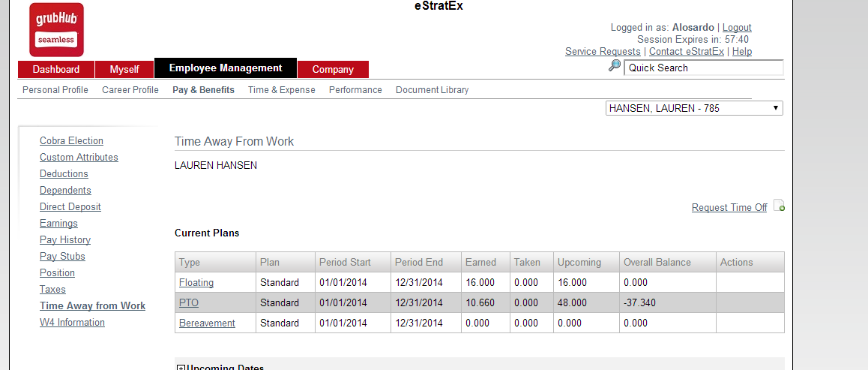The image size is (868, 370).
Task: Click the Overall Balance column header
Action: tap(668, 262)
